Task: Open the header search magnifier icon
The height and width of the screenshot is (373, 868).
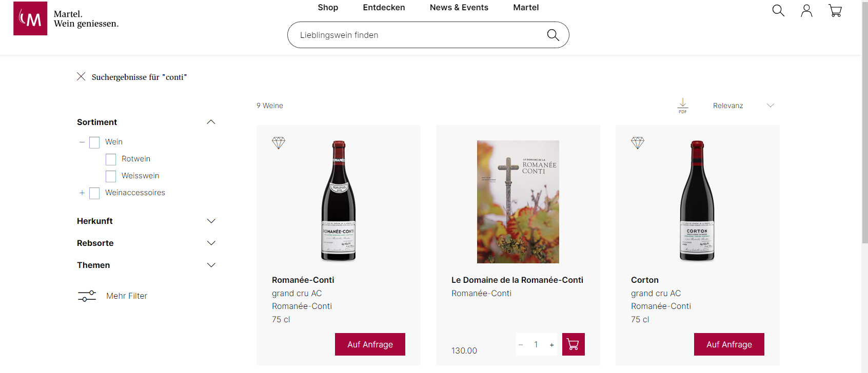Action: [x=778, y=10]
